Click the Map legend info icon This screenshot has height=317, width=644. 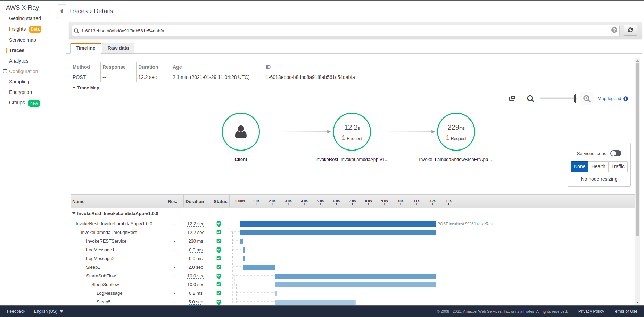pyautogui.click(x=626, y=99)
